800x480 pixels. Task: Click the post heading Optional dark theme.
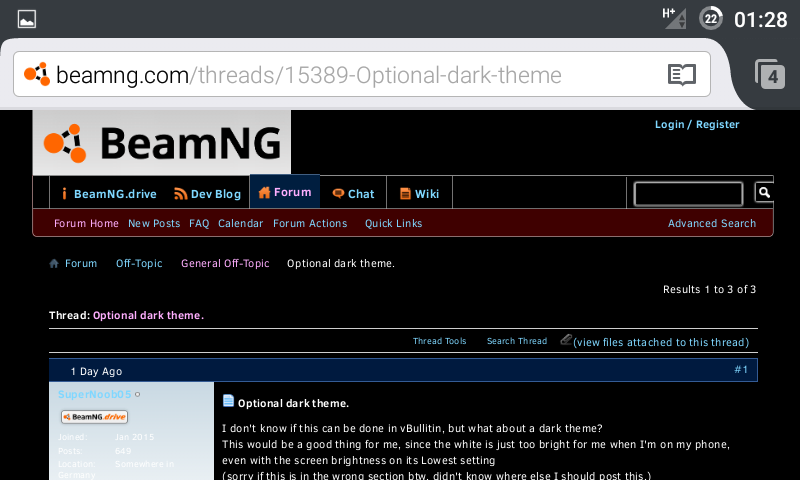coord(293,403)
